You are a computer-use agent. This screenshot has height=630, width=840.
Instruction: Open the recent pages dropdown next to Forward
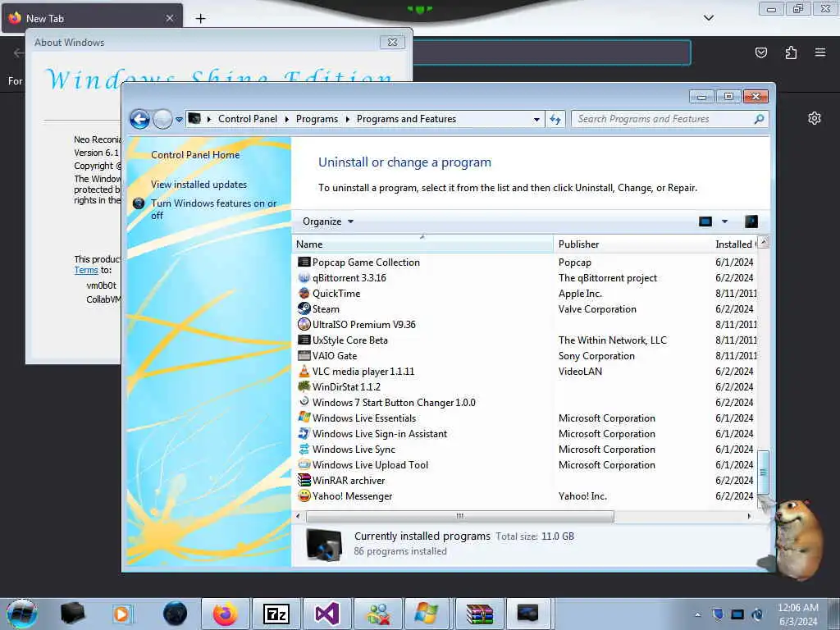coord(179,120)
